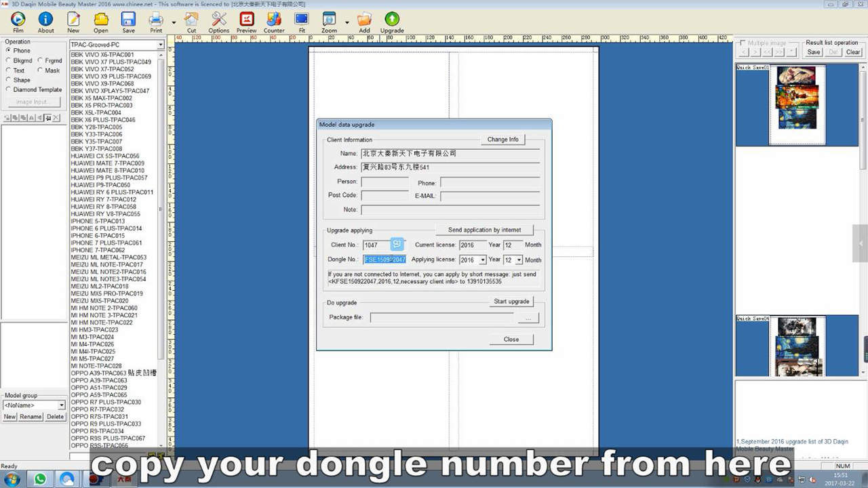Click the Post Code input field
Image resolution: width=868 pixels, height=488 pixels.
tap(384, 195)
